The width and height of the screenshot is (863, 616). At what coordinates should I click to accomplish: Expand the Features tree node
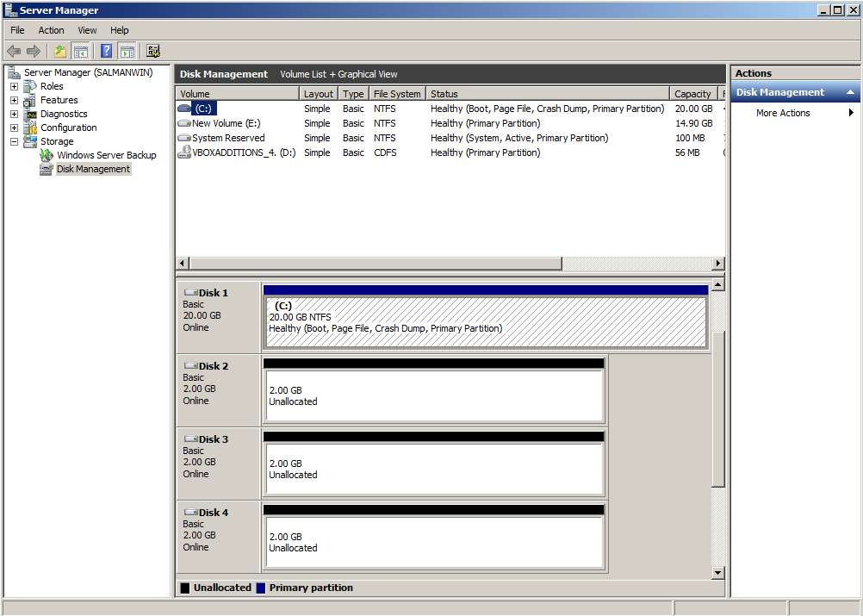tap(15, 100)
